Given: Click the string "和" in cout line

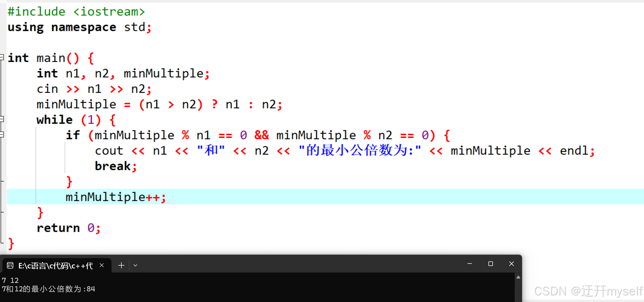Looking at the screenshot, I should [211, 151].
